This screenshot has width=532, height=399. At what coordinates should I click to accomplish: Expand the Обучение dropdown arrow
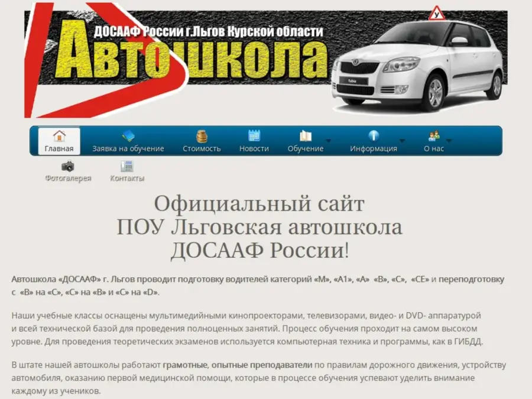(329, 141)
